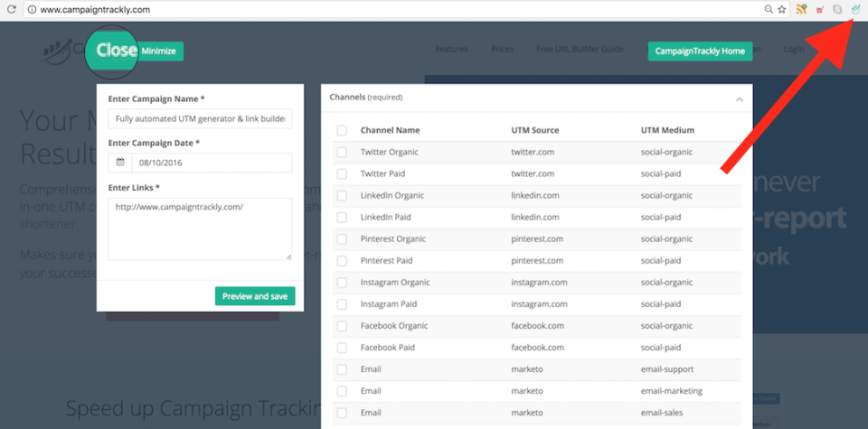Screen dimensions: 868x429
Task: Click 'social-paid' medium in Facebook Paid row
Action: coord(661,348)
